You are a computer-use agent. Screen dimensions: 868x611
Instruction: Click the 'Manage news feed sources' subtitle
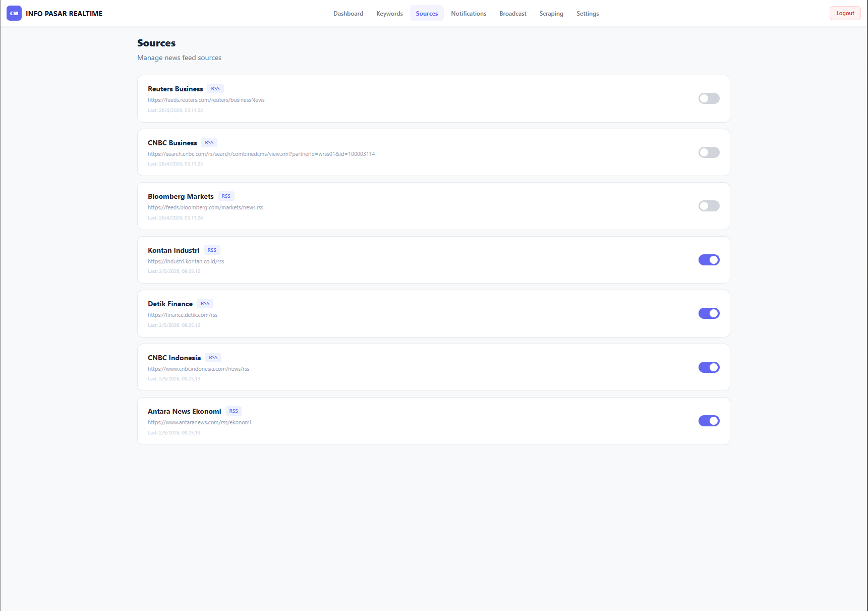(179, 58)
